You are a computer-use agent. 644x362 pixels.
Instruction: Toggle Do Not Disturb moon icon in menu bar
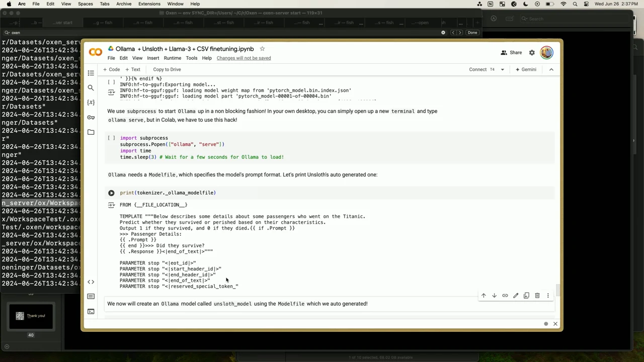click(526, 4)
